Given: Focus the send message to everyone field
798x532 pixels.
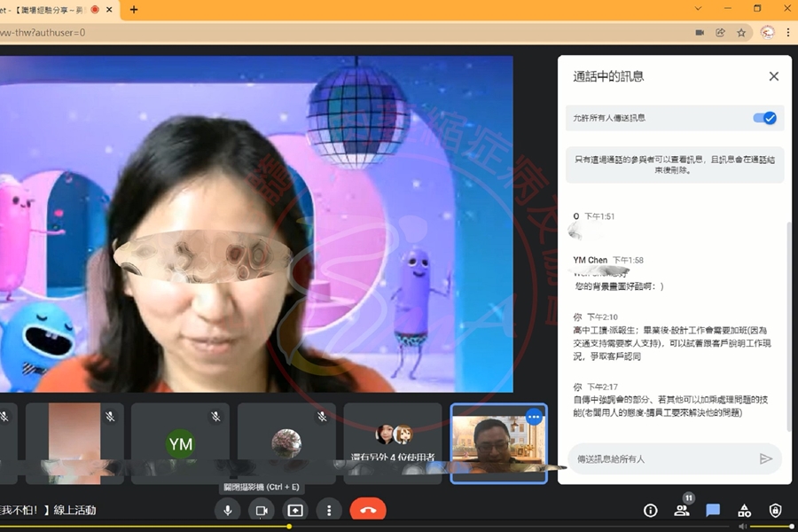Looking at the screenshot, I should 675,459.
